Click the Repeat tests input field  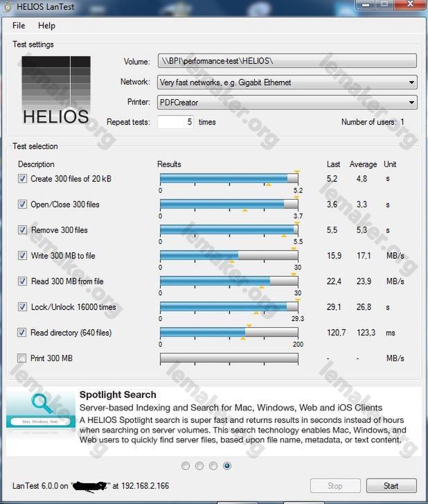pyautogui.click(x=175, y=122)
